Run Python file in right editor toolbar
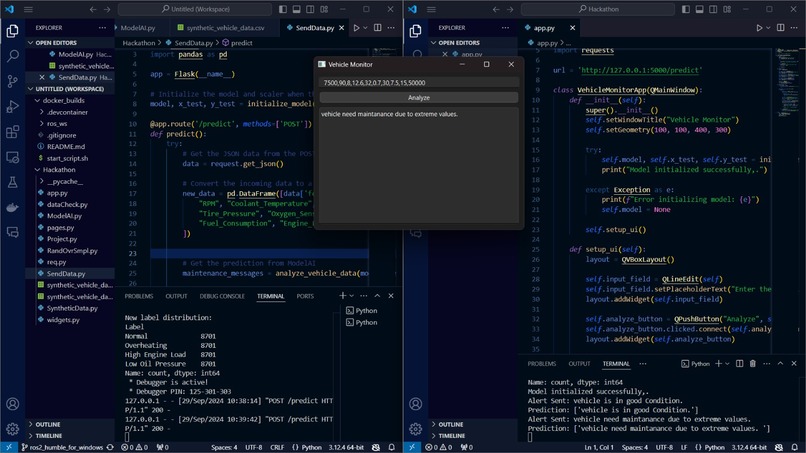806x453 pixels. [x=759, y=28]
